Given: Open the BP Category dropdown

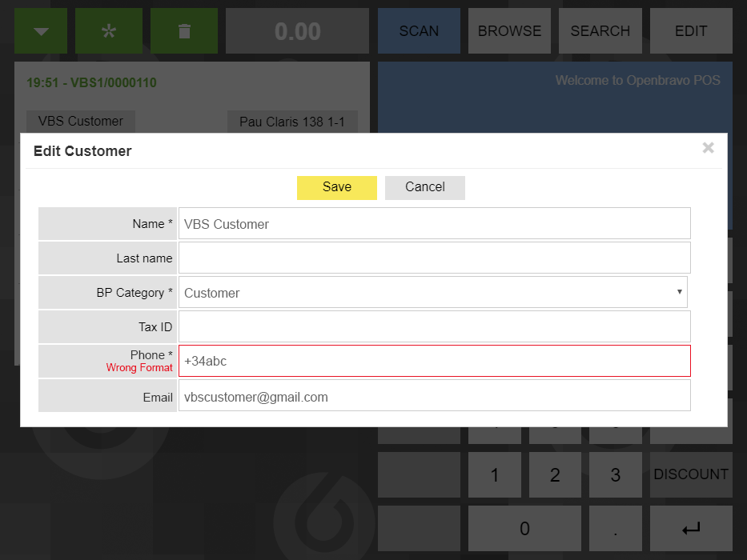Looking at the screenshot, I should tap(432, 293).
